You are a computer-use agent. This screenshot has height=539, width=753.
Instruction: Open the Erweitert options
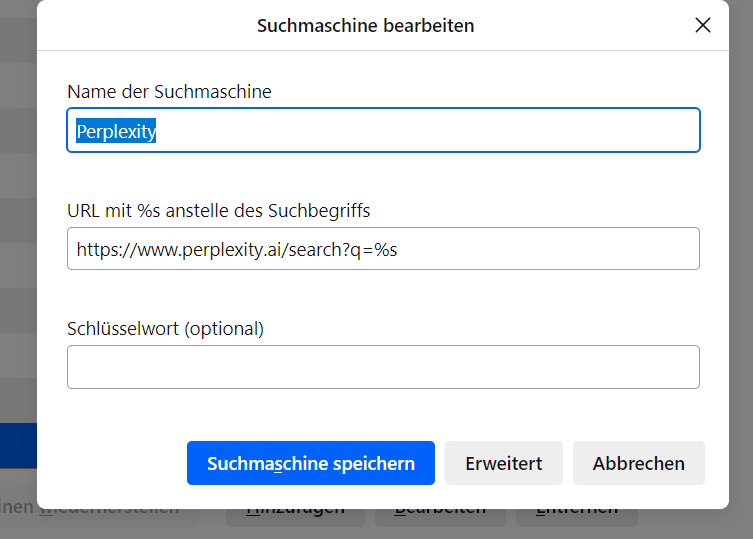pos(504,463)
